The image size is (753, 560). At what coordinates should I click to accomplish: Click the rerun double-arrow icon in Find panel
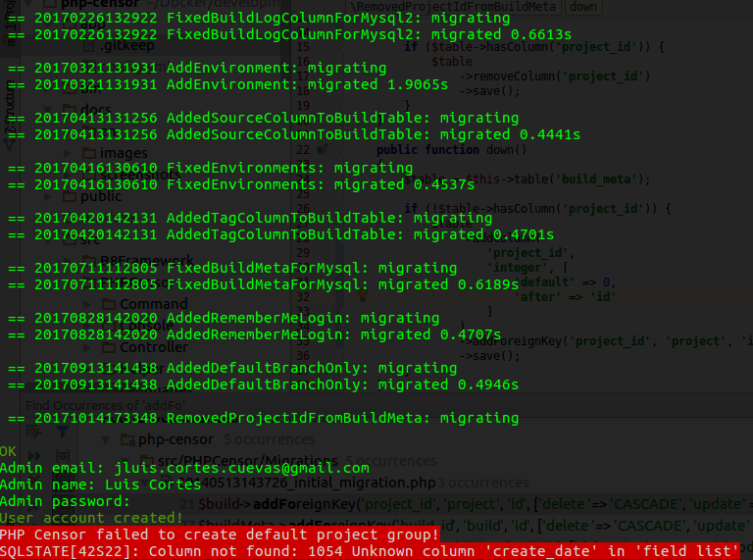[34, 455]
